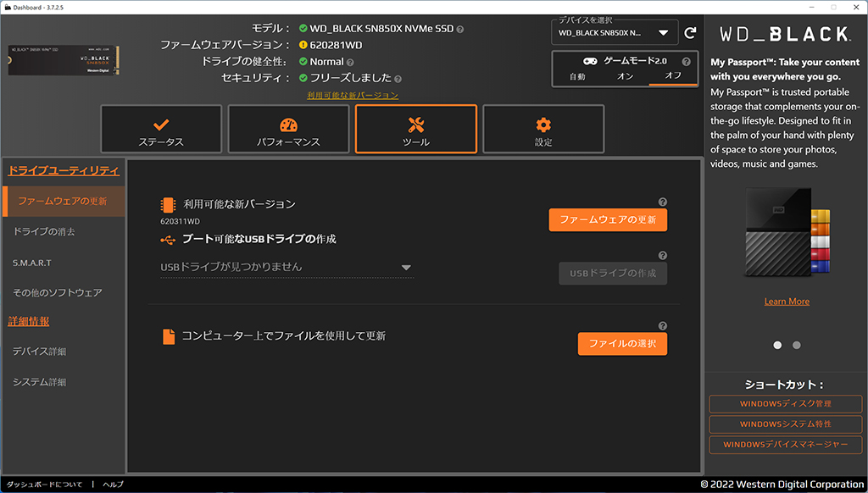Click help icon above ファームウェアの更新 button
This screenshot has width=868, height=493.
click(x=663, y=202)
